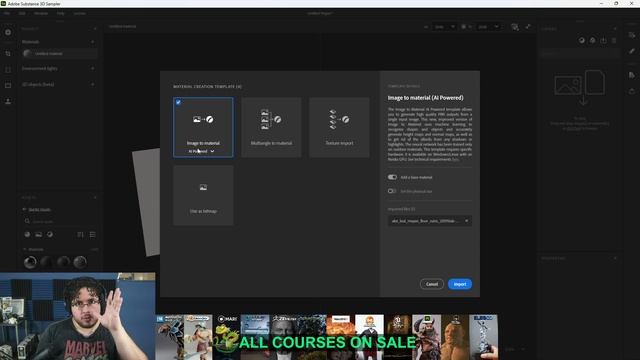Click the second round icon in Layers panel
640x360 pixels.
coord(592,40)
